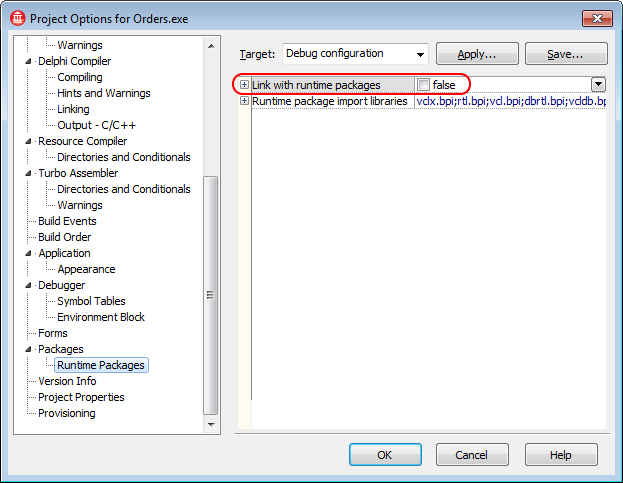
Task: Open Help for project options
Action: [561, 455]
